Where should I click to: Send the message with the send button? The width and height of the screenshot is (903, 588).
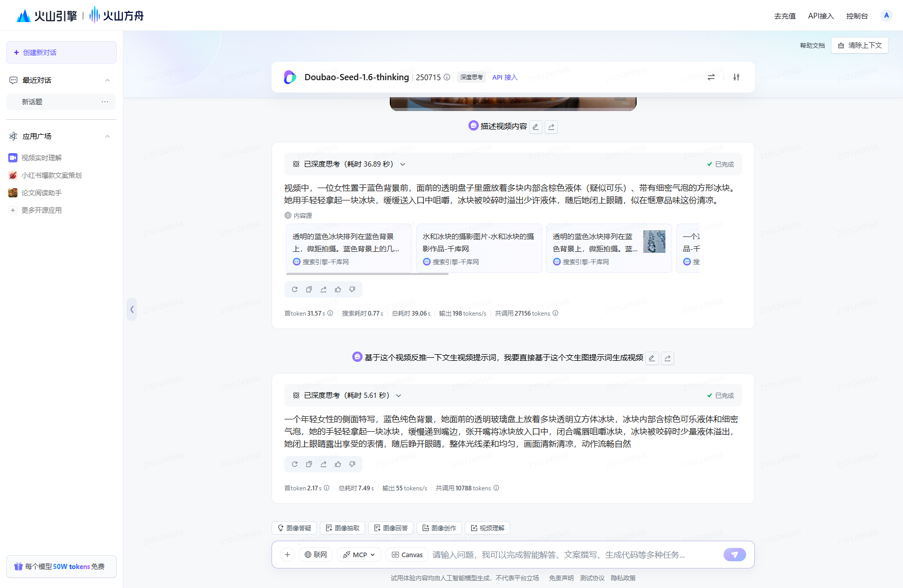(735, 555)
